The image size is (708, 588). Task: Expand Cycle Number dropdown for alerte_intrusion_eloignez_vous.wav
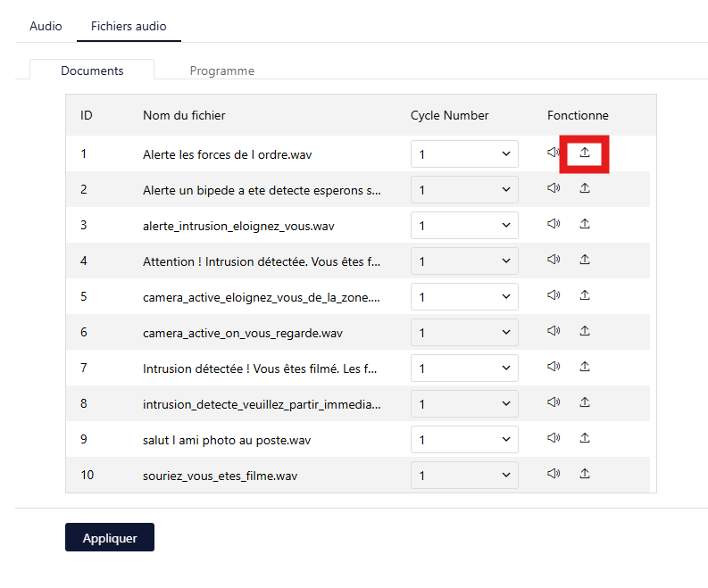464,225
